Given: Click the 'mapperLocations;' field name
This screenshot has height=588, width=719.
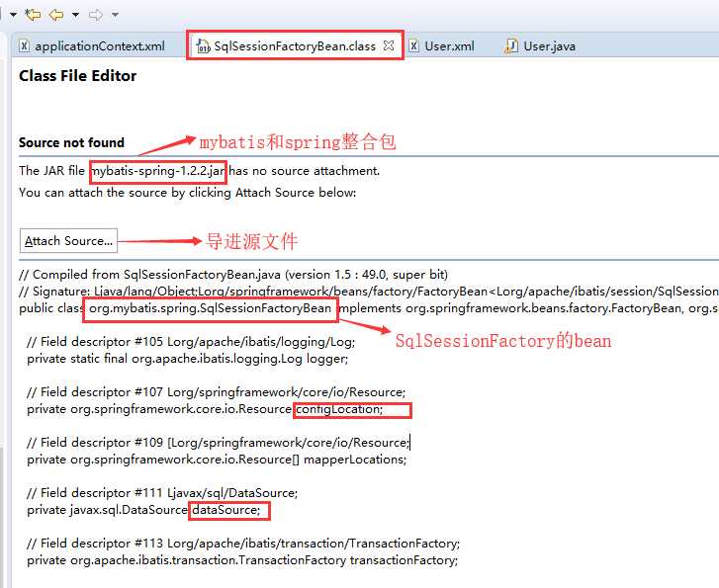Looking at the screenshot, I should (355, 460).
